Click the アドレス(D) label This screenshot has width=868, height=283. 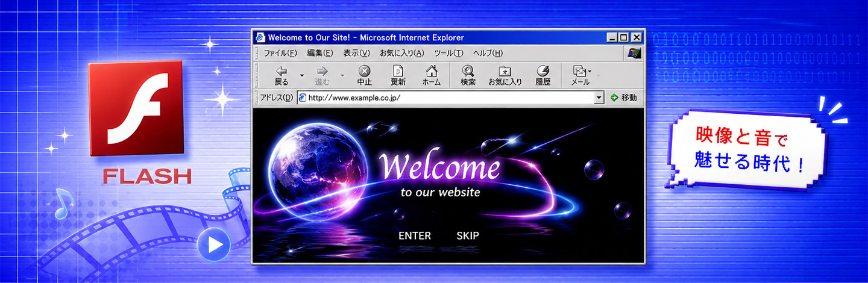click(x=275, y=98)
